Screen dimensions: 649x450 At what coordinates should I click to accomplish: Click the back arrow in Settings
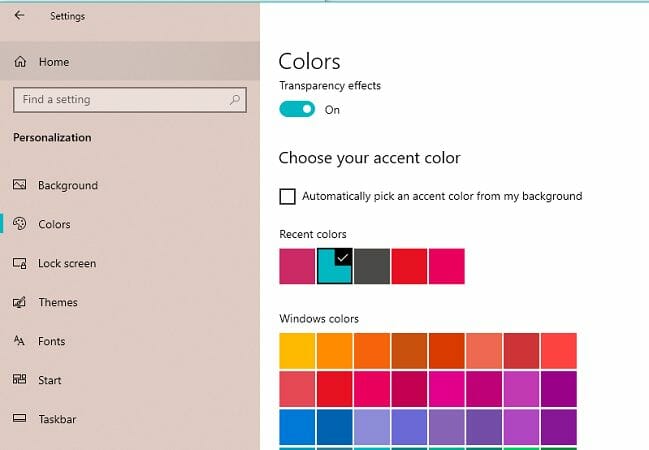(x=19, y=16)
